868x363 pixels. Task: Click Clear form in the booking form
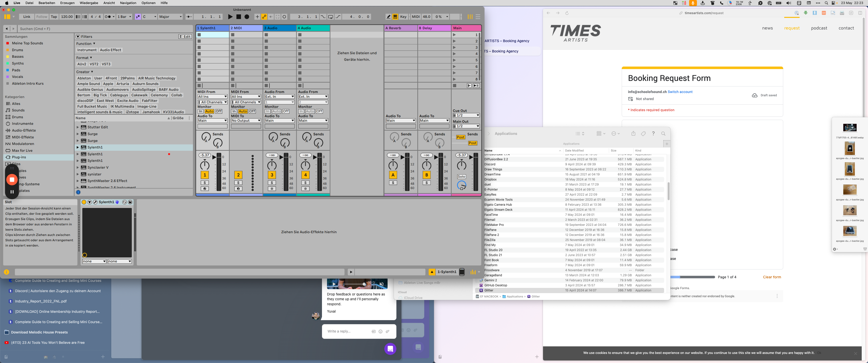[772, 277]
